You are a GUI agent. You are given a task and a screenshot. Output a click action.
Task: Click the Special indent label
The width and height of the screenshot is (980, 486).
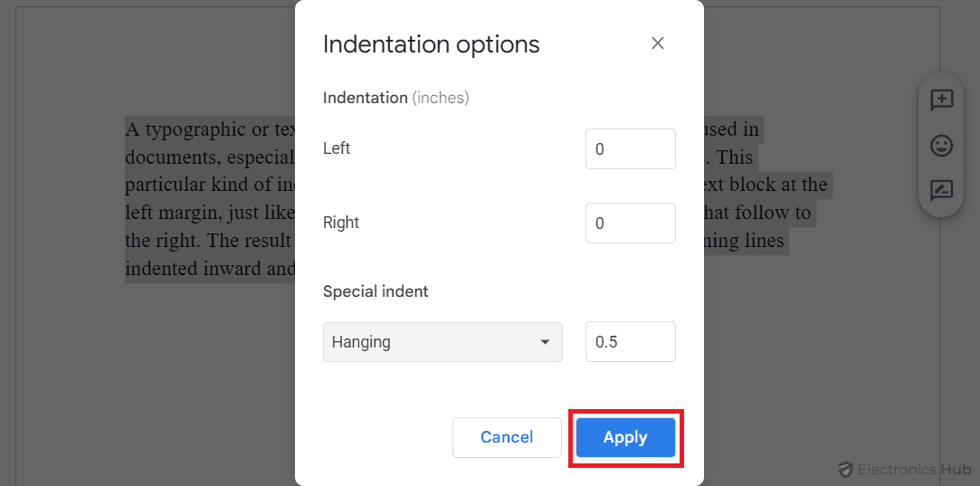pyautogui.click(x=376, y=291)
